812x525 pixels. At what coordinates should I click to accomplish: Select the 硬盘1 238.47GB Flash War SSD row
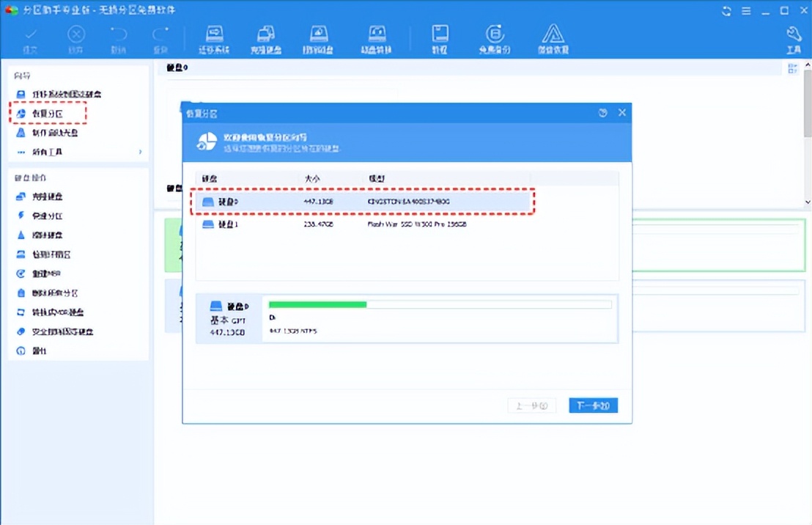(363, 224)
